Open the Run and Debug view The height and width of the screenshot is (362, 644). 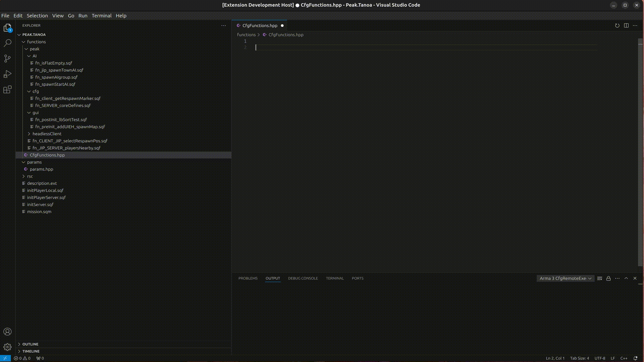pyautogui.click(x=7, y=74)
